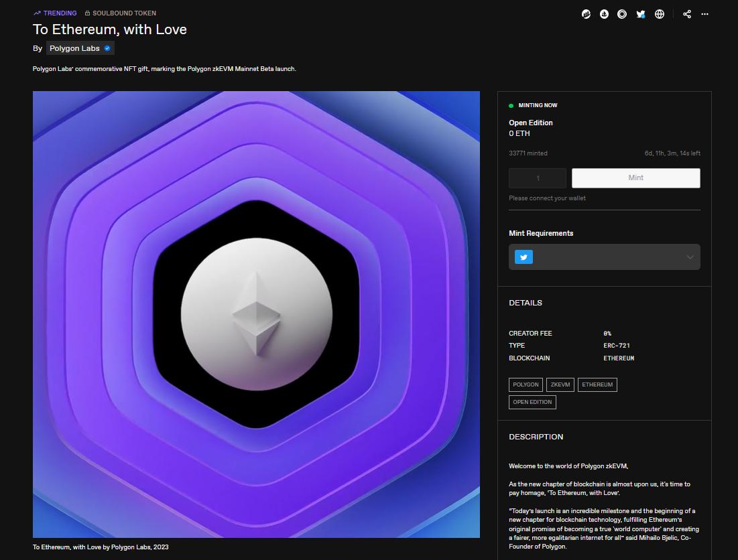The height and width of the screenshot is (560, 738).
Task: Click the NFT hexagon artwork image
Action: click(x=256, y=314)
